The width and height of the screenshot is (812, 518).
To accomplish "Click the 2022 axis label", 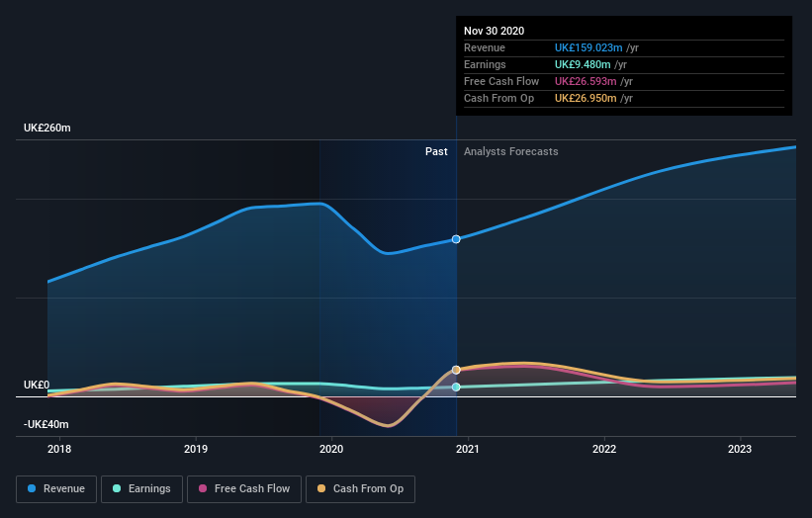I will click(x=604, y=449).
